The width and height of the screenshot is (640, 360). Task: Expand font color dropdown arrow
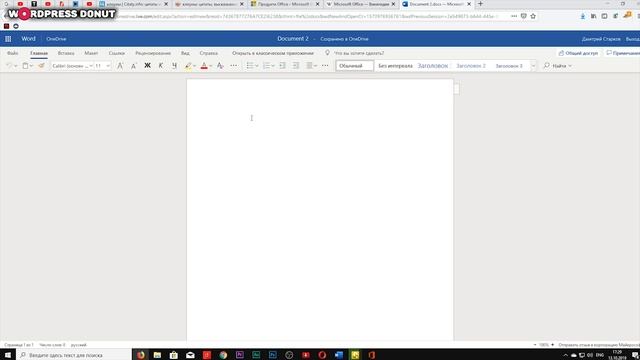click(x=211, y=66)
